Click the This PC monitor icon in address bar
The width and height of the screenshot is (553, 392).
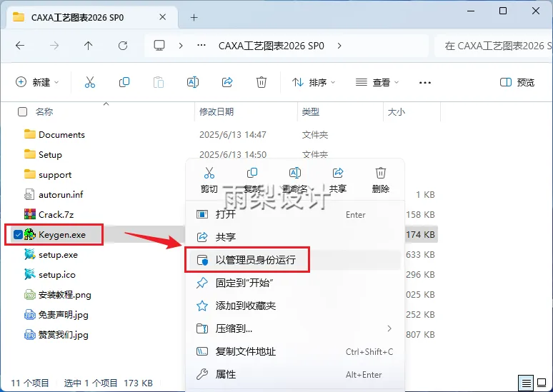(x=159, y=46)
